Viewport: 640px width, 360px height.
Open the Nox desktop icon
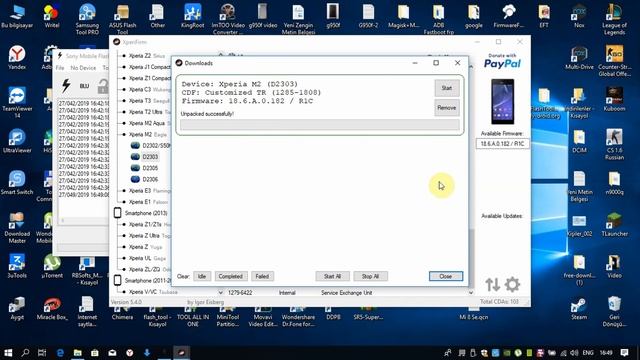coord(579,16)
